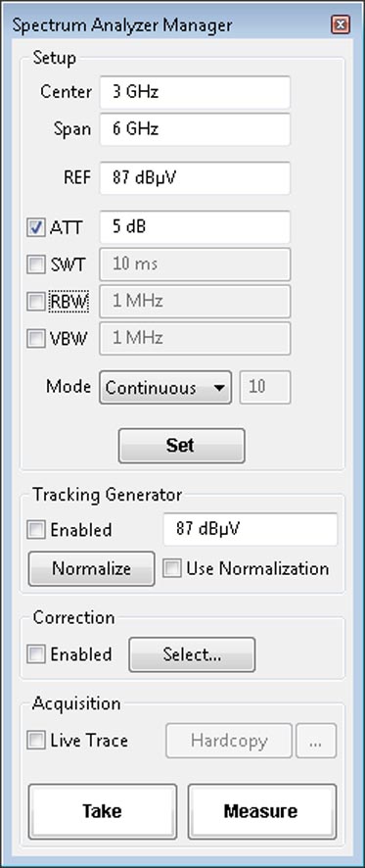Click the REF level field
This screenshot has height=868, width=365.
(x=195, y=178)
